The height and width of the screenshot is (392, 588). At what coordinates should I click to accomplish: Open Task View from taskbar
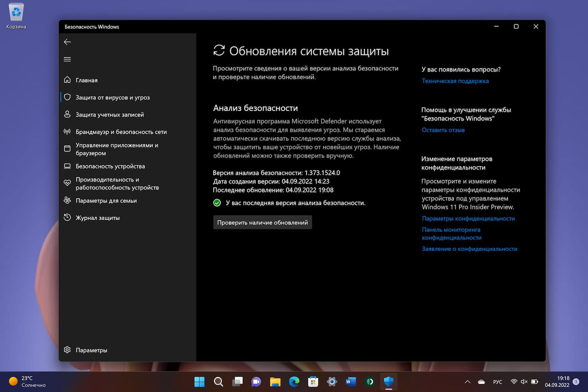tap(237, 381)
